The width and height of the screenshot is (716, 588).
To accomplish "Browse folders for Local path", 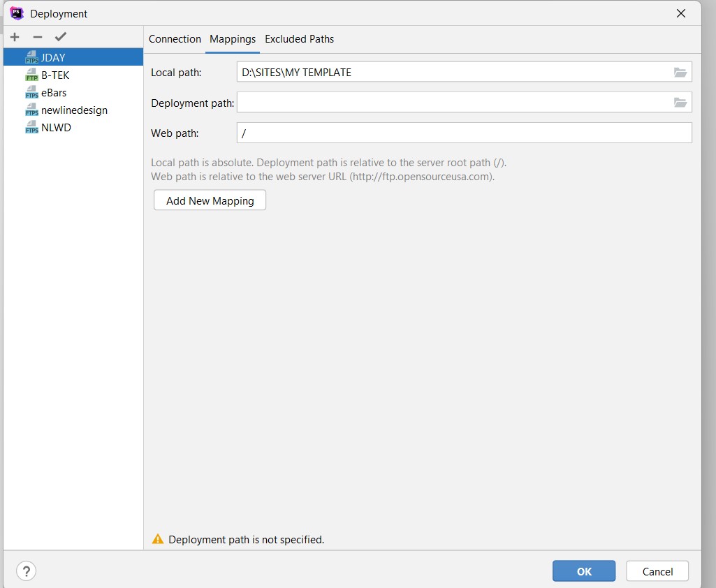I will (680, 72).
